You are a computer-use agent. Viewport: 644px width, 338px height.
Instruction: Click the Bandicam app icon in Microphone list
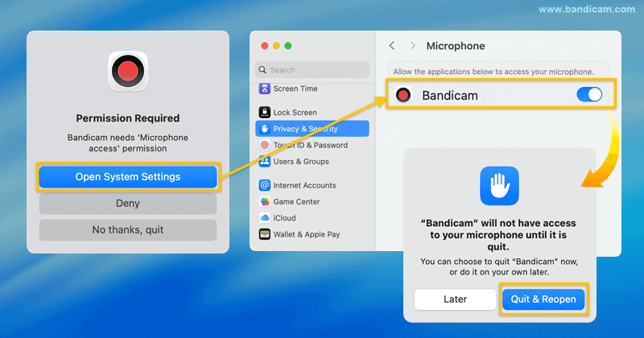pos(405,95)
